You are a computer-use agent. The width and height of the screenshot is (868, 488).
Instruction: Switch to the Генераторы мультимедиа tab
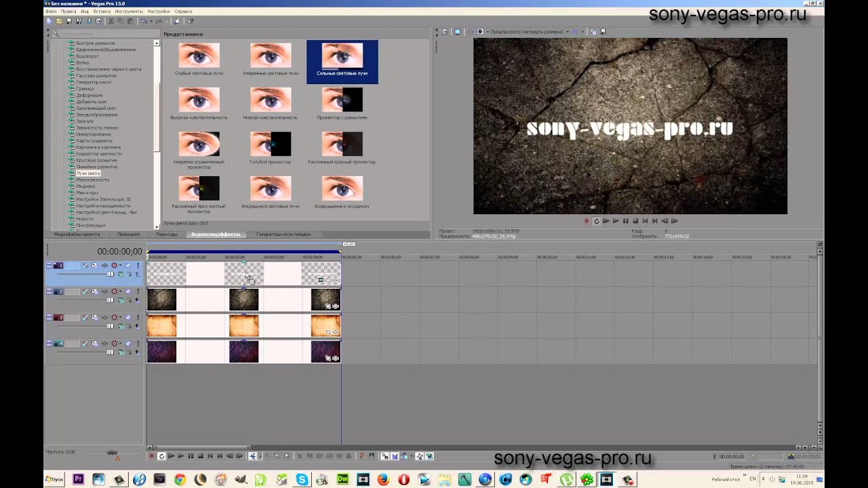[283, 235]
